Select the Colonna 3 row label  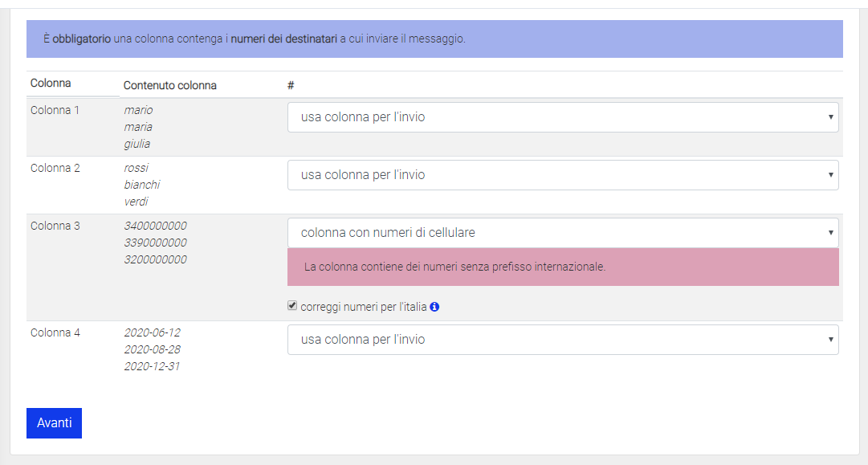(55, 226)
